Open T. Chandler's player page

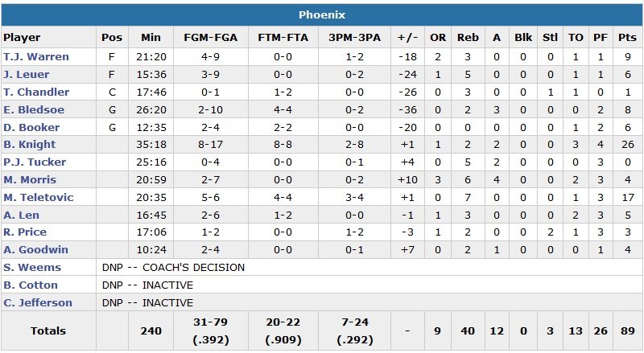tap(36, 92)
